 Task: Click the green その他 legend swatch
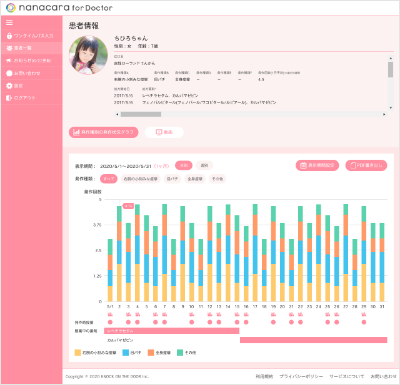180,352
